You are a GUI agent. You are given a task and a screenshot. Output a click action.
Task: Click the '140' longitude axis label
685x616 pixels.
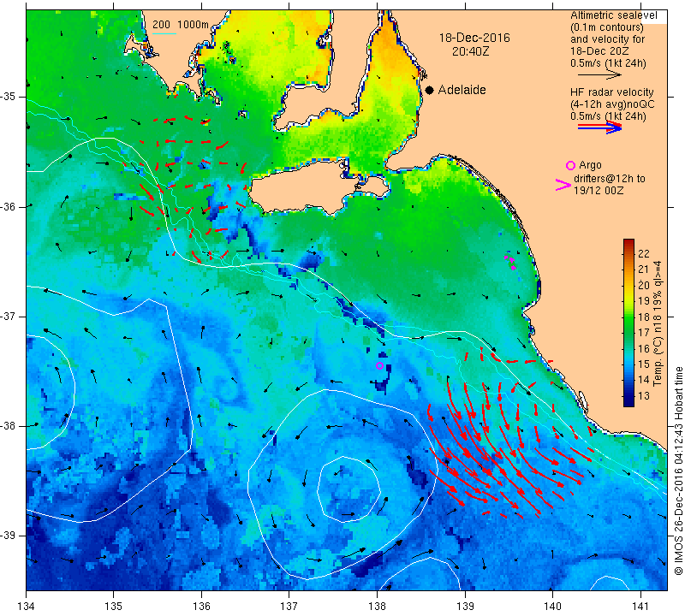coord(552,607)
